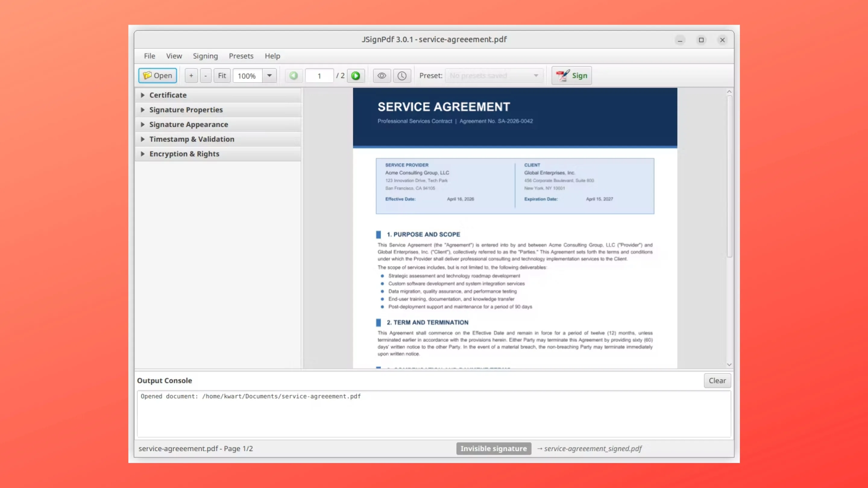The image size is (868, 488).
Task: Click the 'Opened document' console line
Action: click(251, 396)
